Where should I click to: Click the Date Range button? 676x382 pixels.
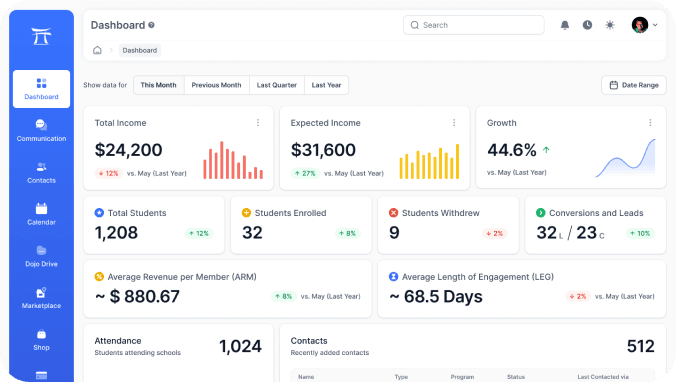(x=634, y=85)
